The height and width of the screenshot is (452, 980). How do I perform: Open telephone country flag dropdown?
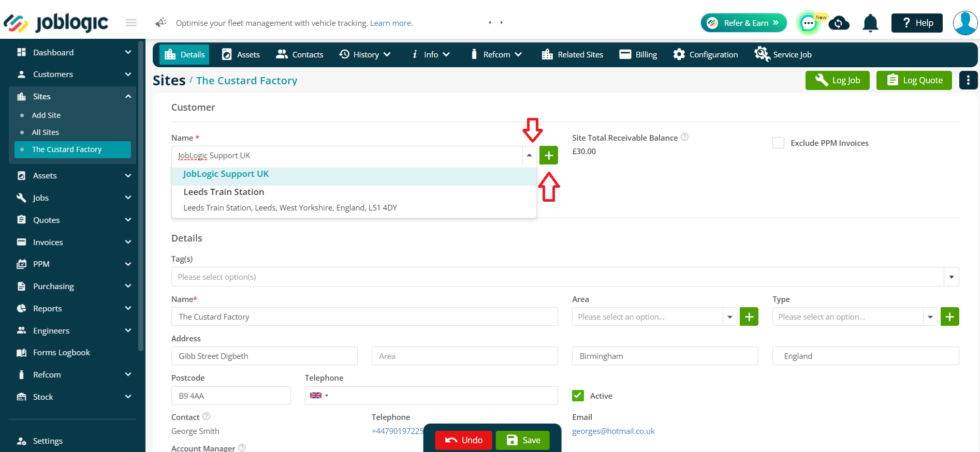tap(319, 396)
